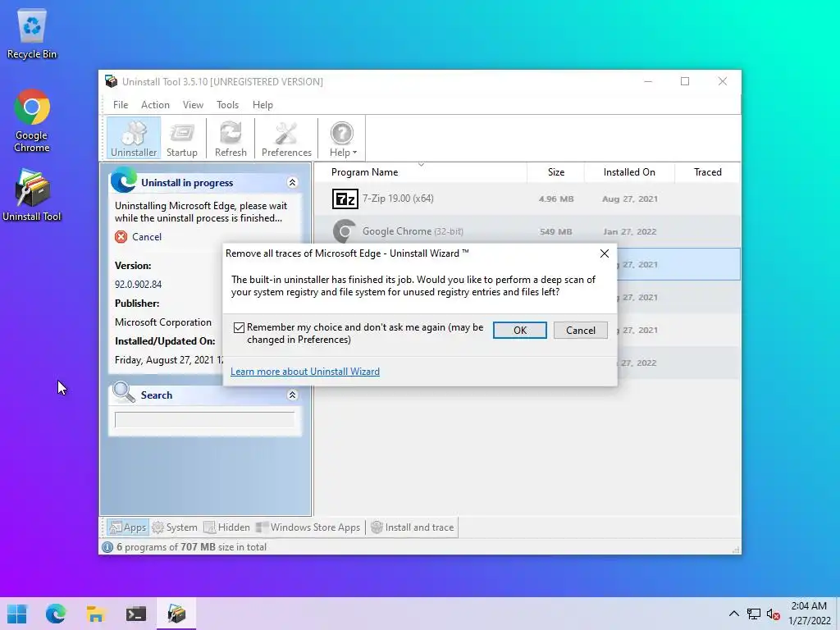Image resolution: width=840 pixels, height=630 pixels.
Task: Open File Explorer from taskbar
Action: [x=95, y=614]
